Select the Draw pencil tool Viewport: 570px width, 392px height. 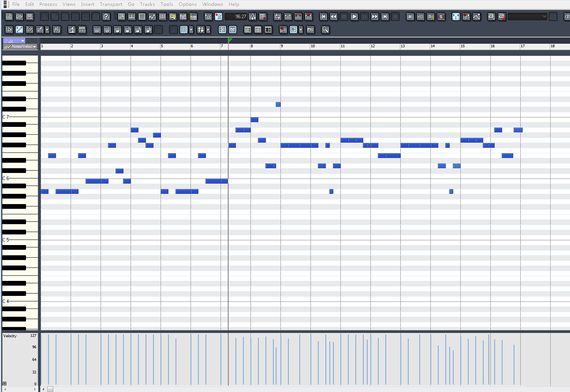point(19,30)
